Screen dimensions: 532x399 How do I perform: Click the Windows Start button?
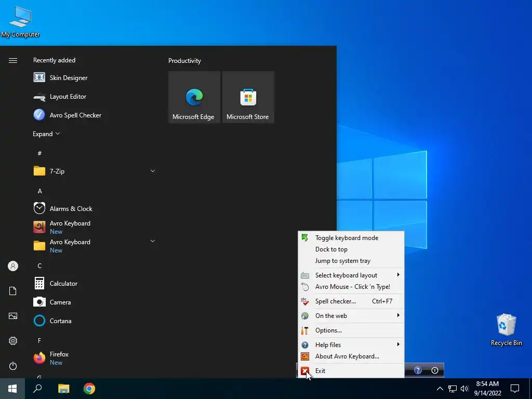(x=12, y=389)
